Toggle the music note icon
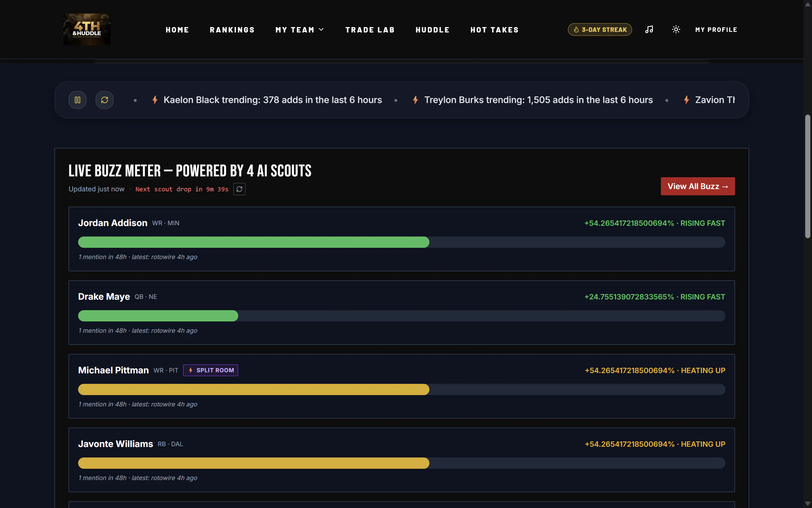 [649, 30]
